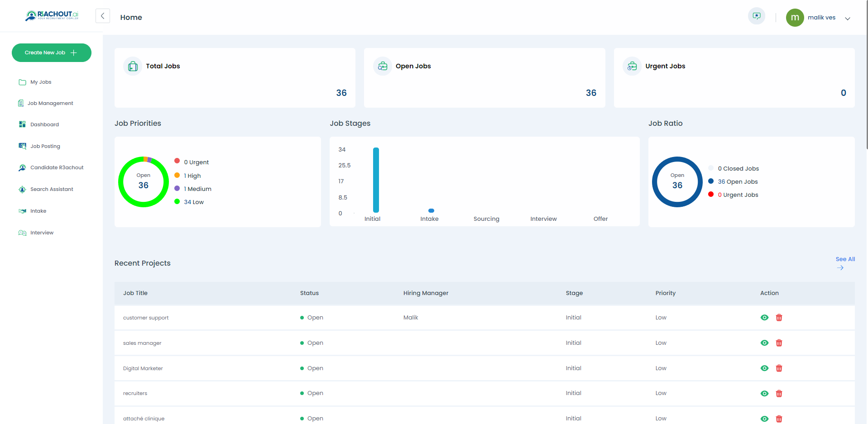Click the purple Medium legend dot

(177, 188)
